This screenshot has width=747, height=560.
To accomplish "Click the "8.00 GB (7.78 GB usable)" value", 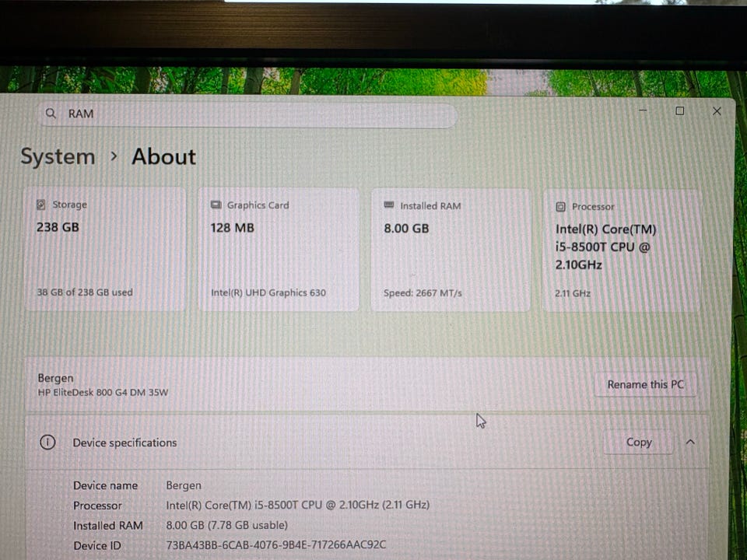I will click(x=226, y=525).
